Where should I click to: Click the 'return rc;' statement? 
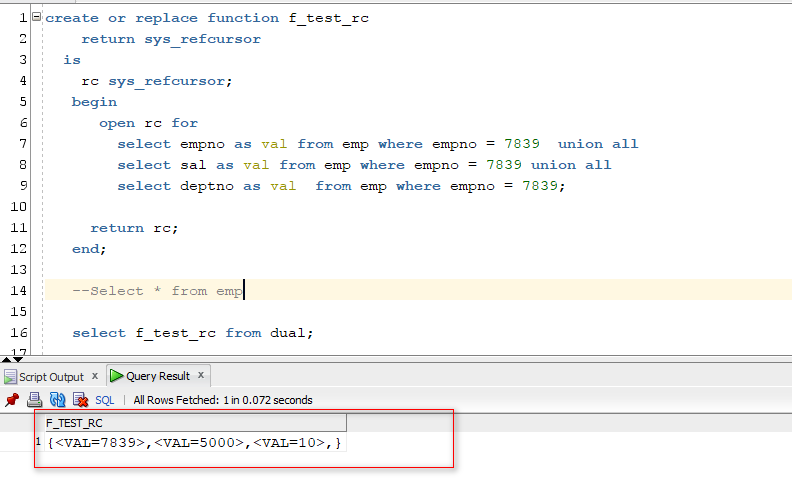[134, 228]
